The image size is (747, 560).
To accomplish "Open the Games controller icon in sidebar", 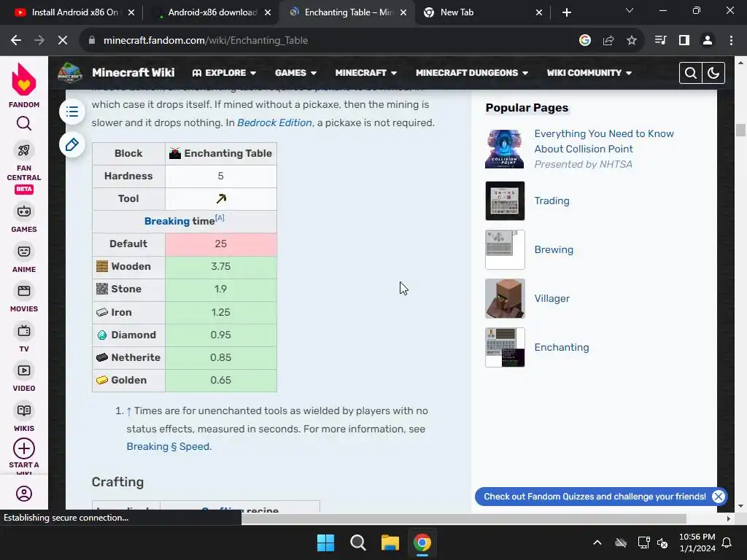I will click(x=24, y=211).
